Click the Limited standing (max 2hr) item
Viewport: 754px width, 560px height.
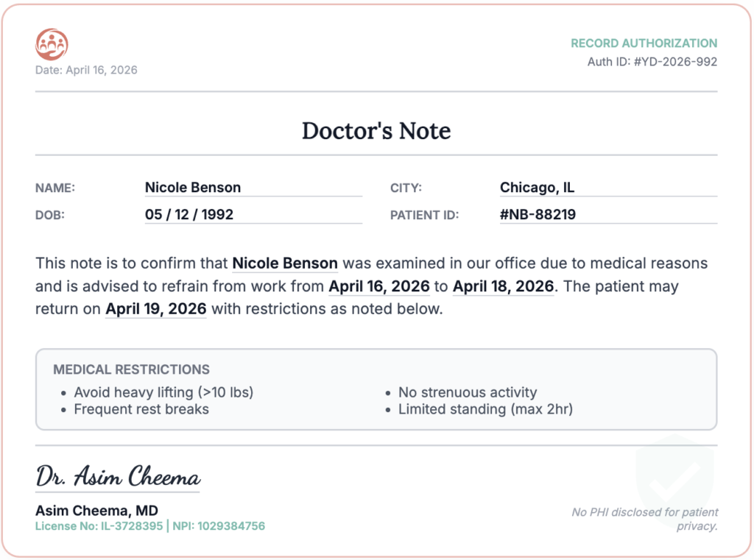point(486,410)
